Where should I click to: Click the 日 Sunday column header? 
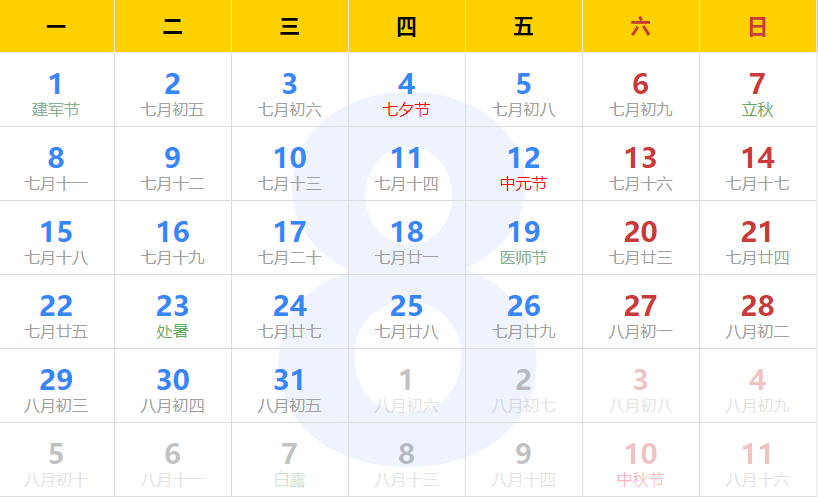(x=757, y=27)
